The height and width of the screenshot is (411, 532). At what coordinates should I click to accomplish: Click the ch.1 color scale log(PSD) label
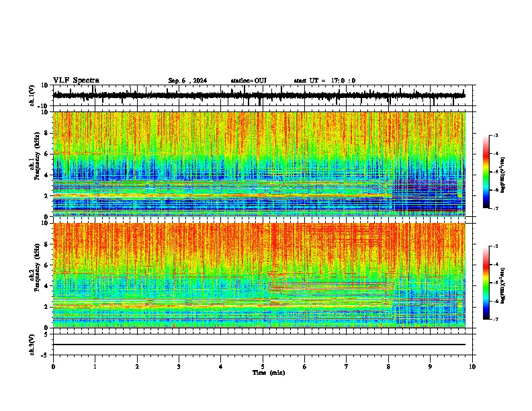click(503, 175)
